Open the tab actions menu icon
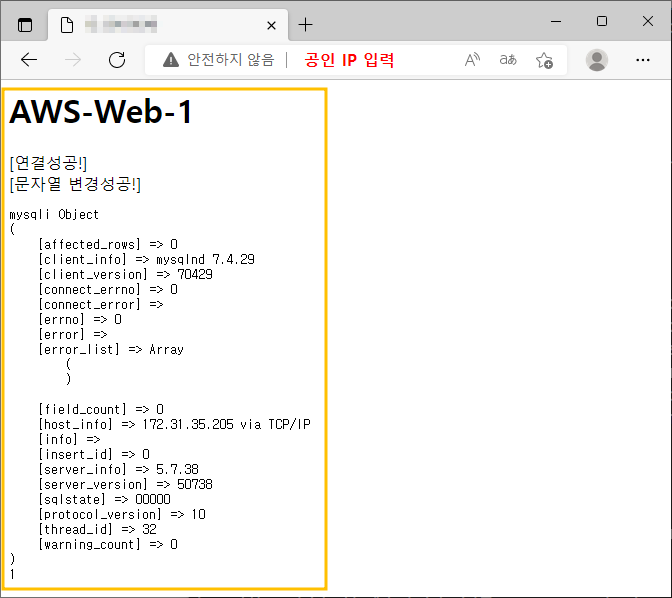The width and height of the screenshot is (672, 598). 25,25
